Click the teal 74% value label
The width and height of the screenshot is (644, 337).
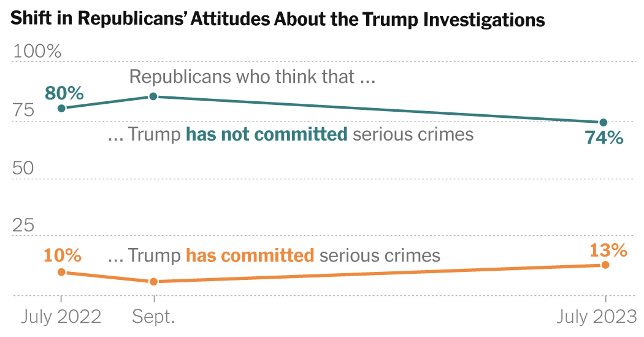tap(604, 138)
